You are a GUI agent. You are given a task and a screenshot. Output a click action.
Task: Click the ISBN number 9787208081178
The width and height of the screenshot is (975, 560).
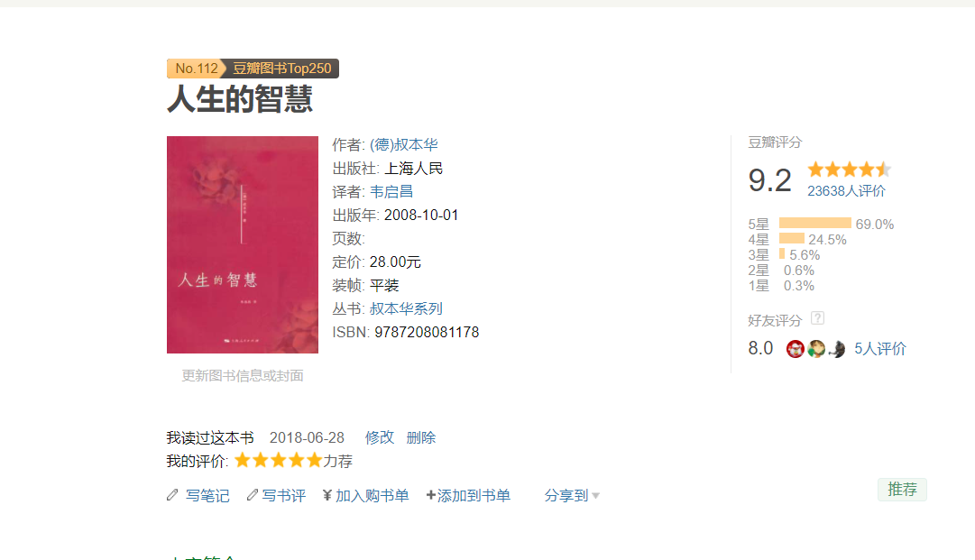point(427,333)
